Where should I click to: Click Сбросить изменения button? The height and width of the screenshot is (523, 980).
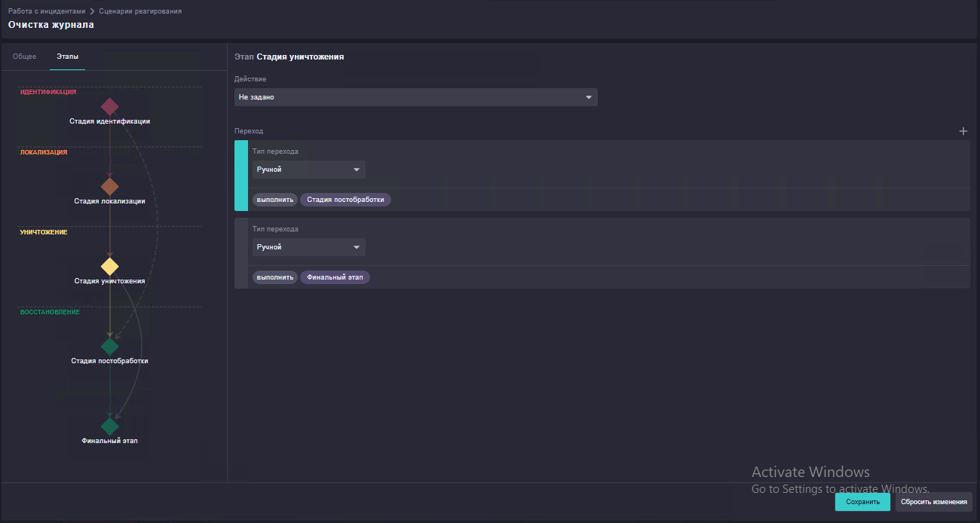(934, 502)
